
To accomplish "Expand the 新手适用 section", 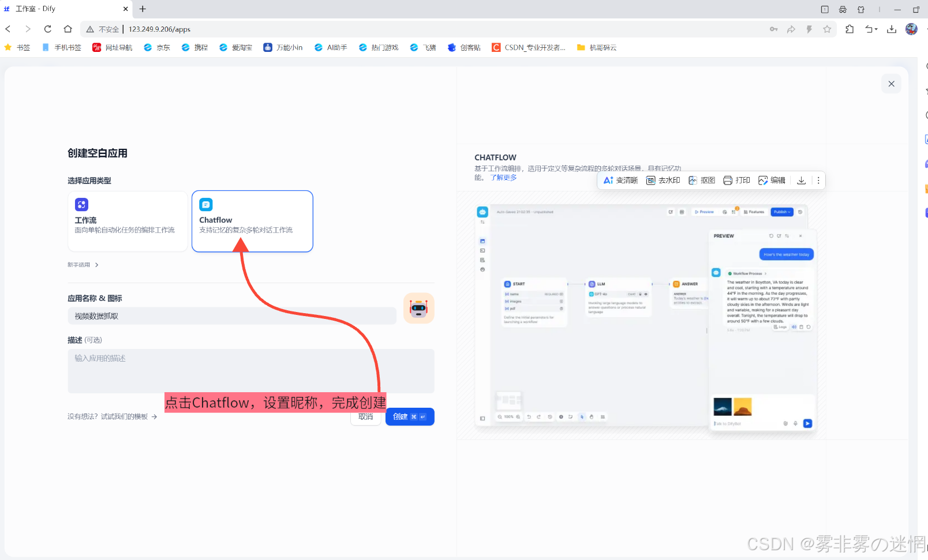I will [x=83, y=265].
